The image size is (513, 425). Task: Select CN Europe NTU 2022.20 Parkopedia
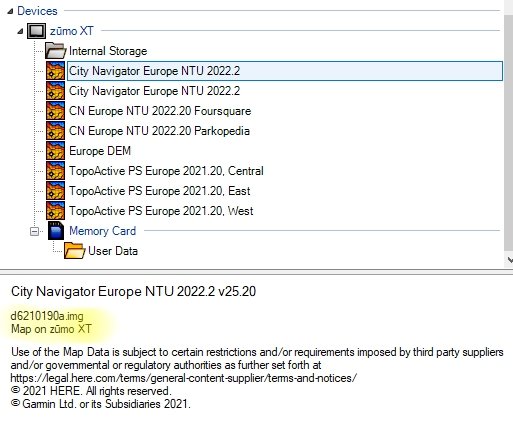pyautogui.click(x=159, y=131)
